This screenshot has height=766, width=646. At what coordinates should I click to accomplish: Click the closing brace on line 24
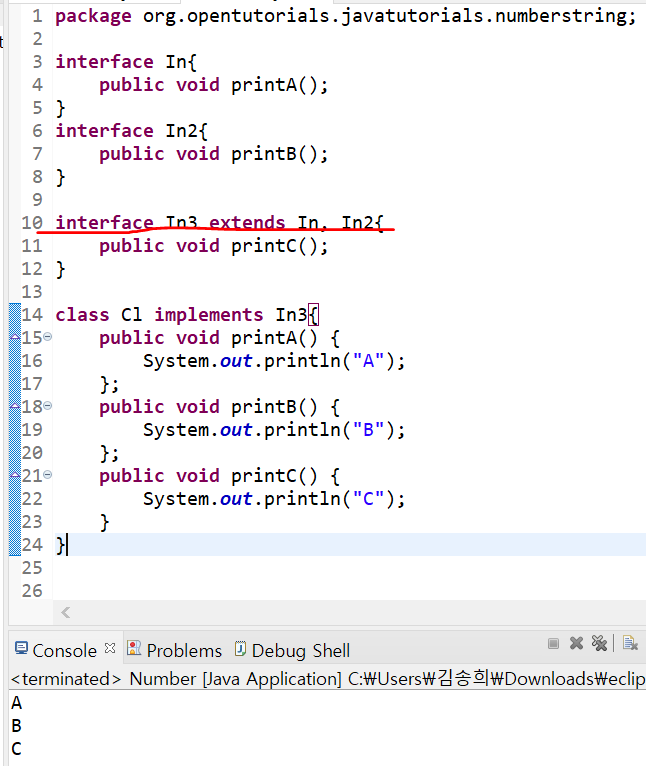pos(60,545)
